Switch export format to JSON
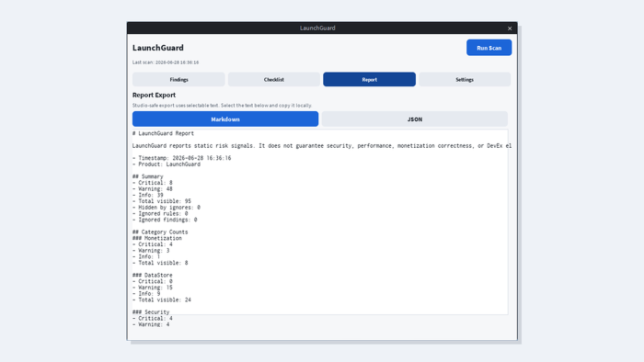 coord(414,119)
